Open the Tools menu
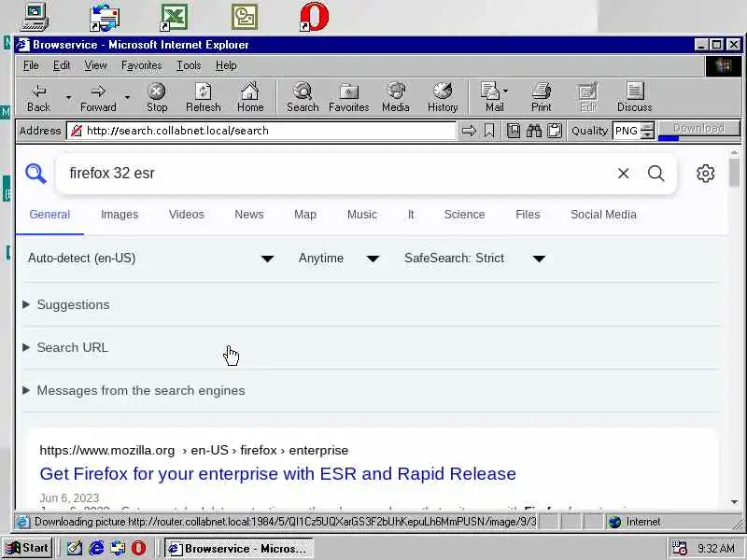 click(189, 65)
